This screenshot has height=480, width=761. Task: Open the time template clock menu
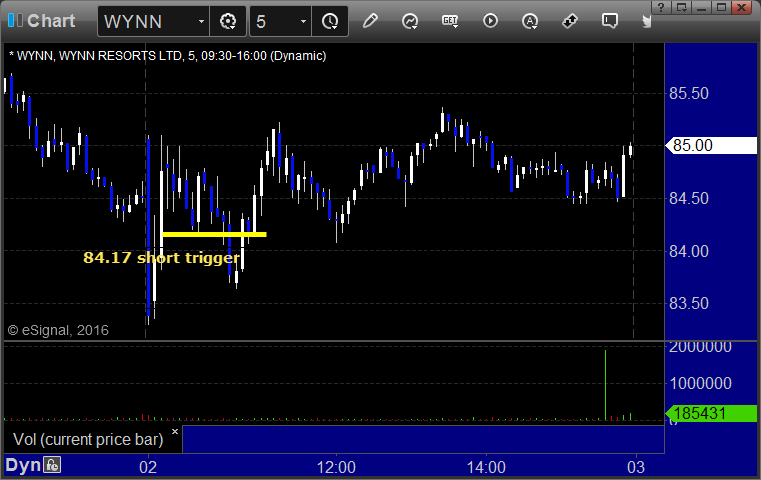tap(330, 21)
